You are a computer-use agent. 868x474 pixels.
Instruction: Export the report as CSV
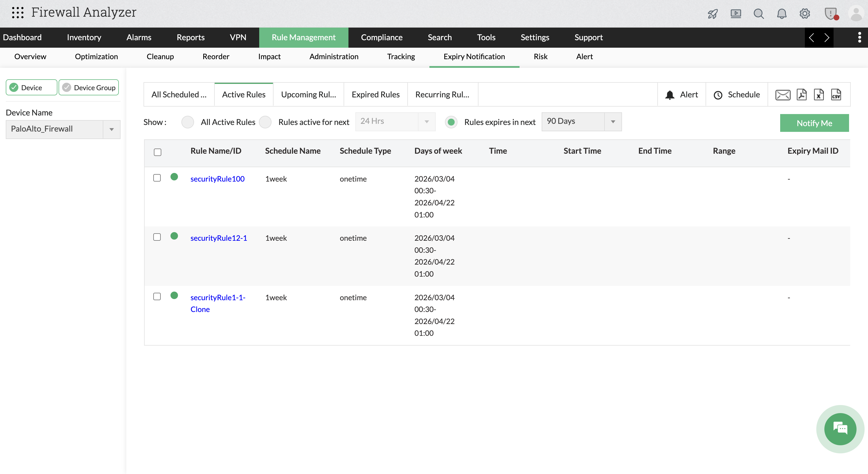[x=836, y=95]
